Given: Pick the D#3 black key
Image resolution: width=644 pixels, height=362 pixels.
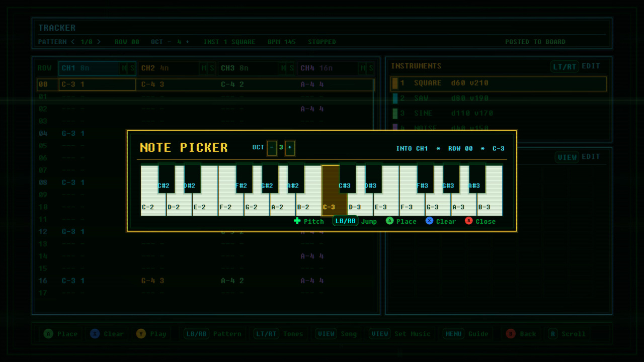Looking at the screenshot, I should pyautogui.click(x=373, y=179).
